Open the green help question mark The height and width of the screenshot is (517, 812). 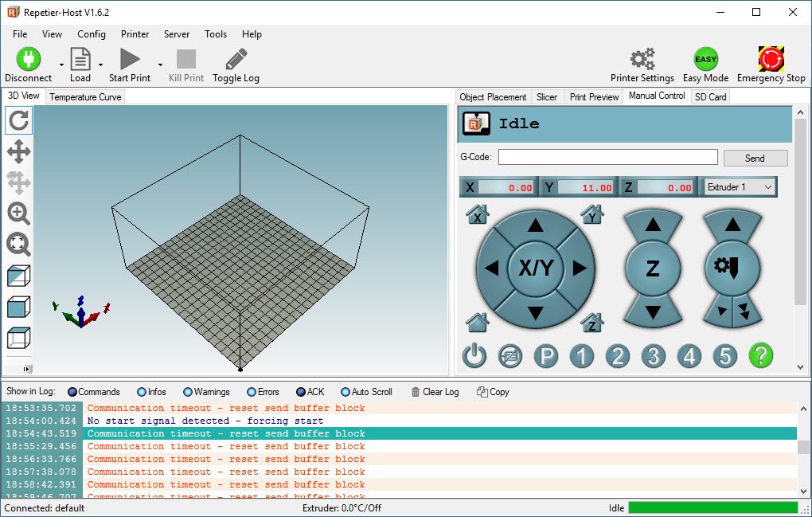(761, 356)
